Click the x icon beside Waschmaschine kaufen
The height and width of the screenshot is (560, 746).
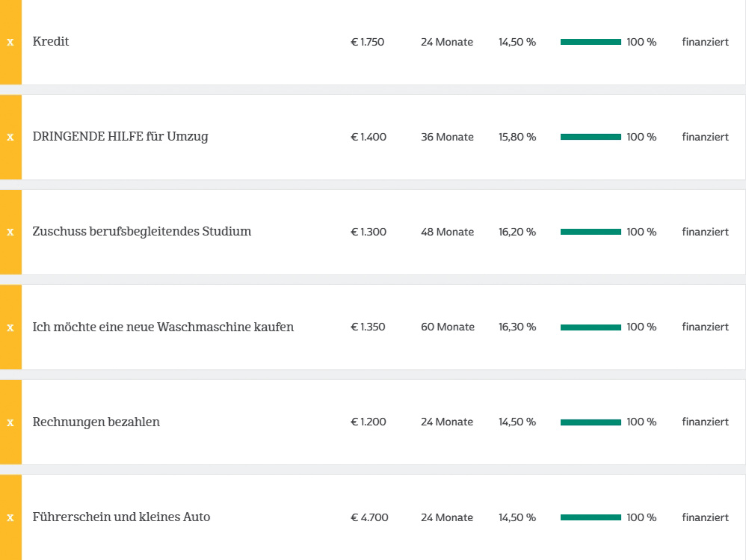coord(10,327)
